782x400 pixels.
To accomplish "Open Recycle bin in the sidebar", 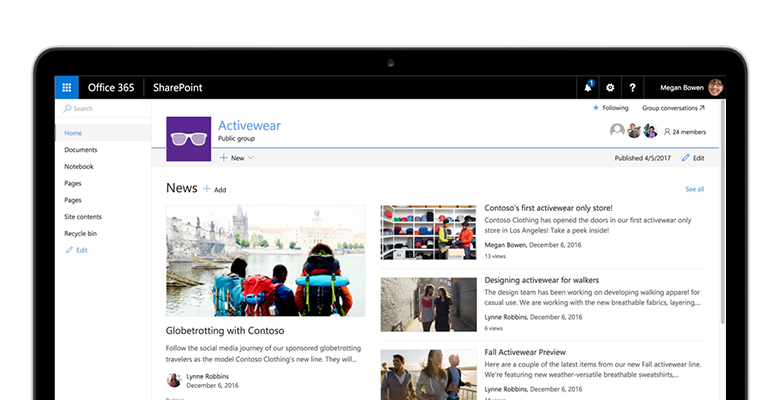I will (80, 233).
